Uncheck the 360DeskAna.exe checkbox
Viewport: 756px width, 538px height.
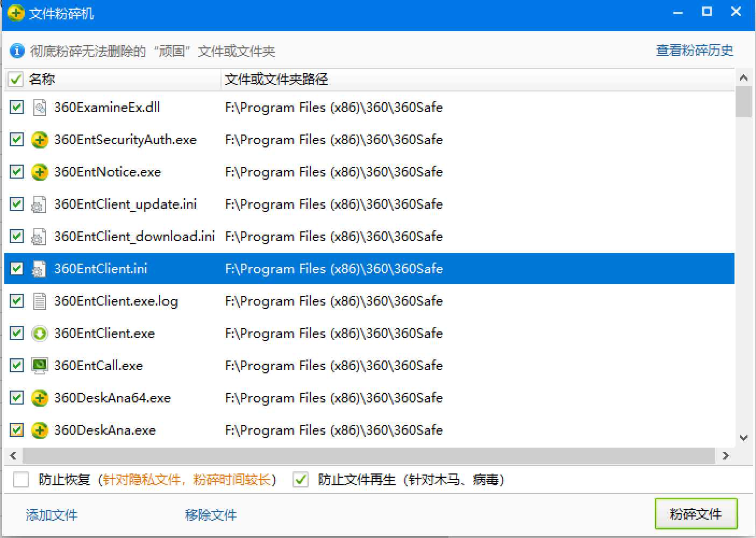[17, 430]
